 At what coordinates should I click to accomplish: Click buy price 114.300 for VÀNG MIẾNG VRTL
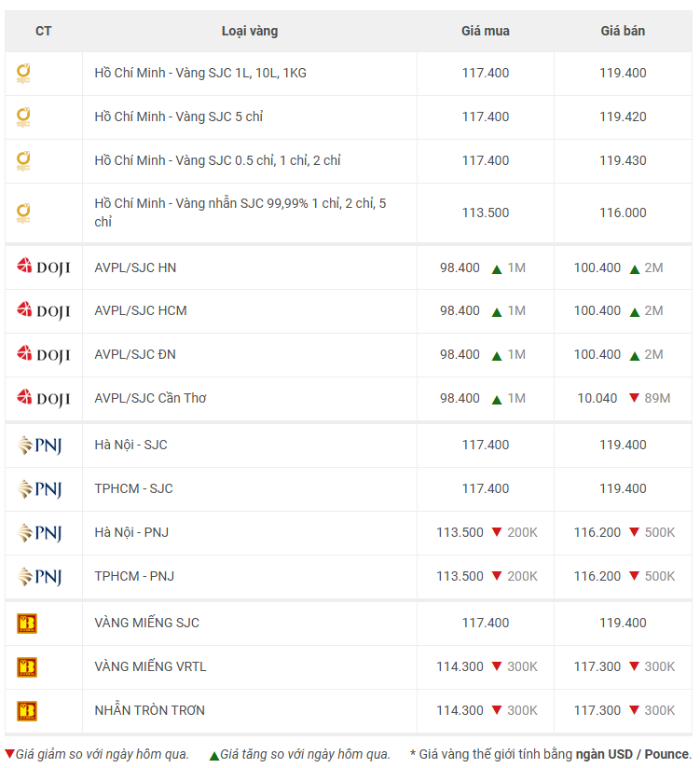460,666
